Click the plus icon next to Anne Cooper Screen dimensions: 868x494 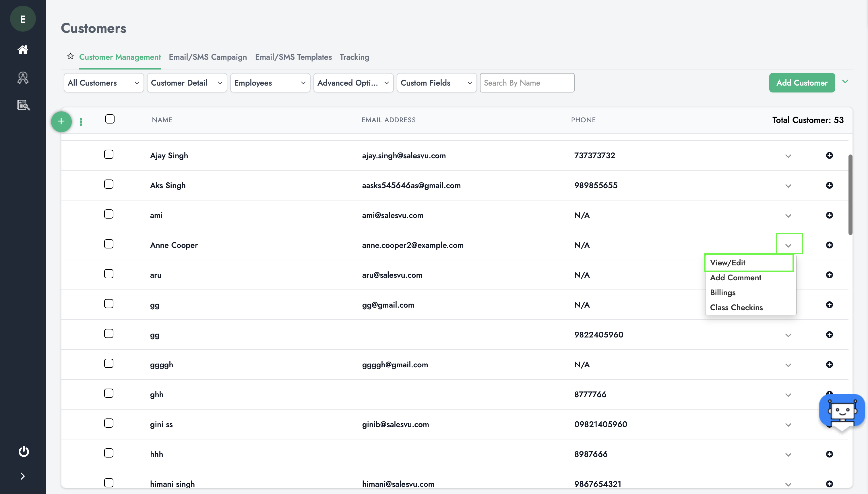[829, 245]
